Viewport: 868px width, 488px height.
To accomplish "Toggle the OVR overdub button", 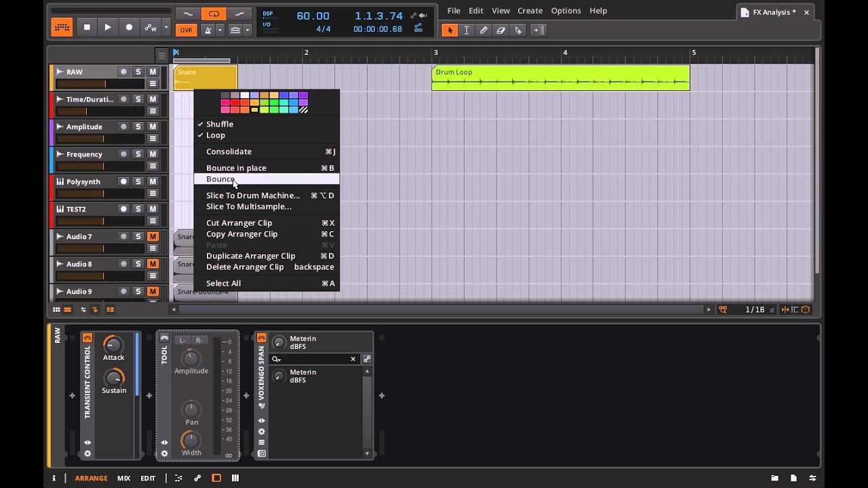I will [x=186, y=30].
